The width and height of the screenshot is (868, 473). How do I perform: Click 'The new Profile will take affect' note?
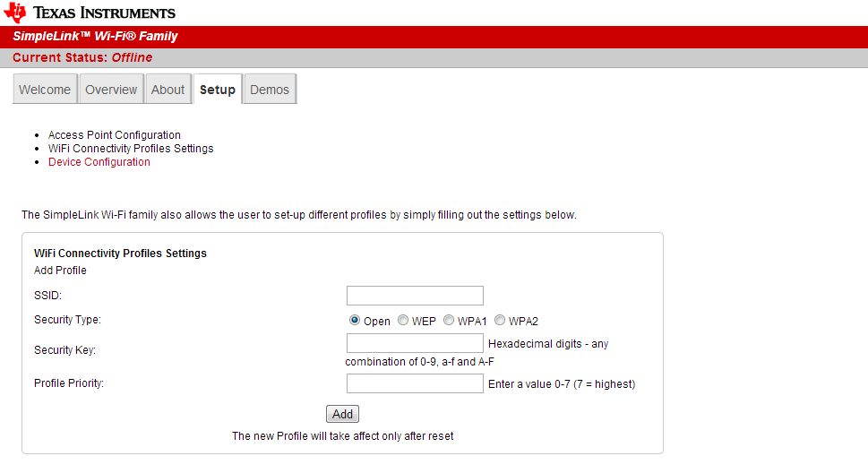pyautogui.click(x=343, y=436)
